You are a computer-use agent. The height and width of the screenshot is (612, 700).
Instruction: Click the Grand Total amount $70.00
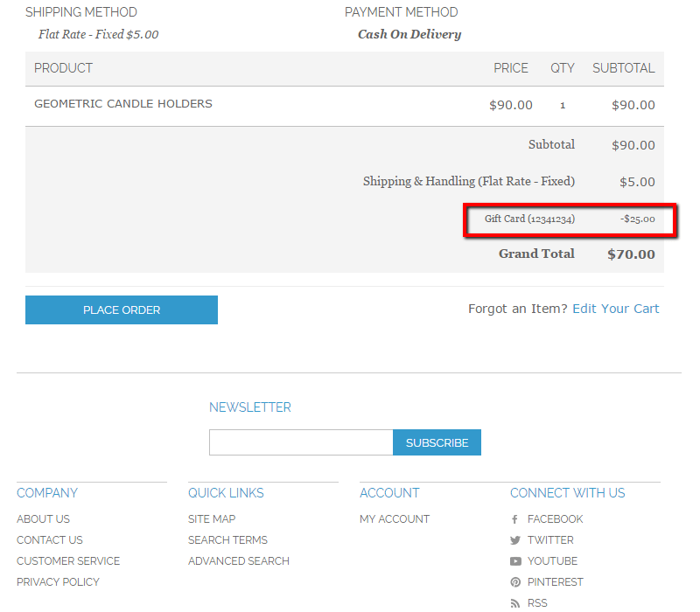(631, 254)
